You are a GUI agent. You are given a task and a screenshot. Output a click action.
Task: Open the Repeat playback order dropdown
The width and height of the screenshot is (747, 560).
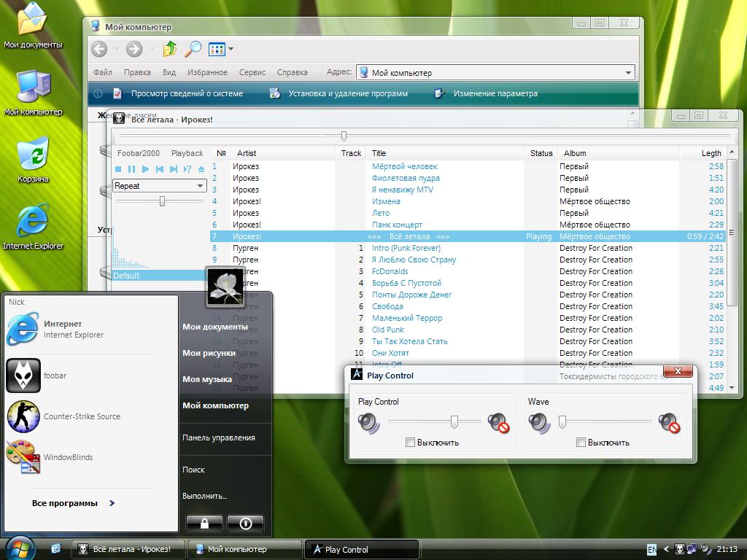[x=200, y=186]
